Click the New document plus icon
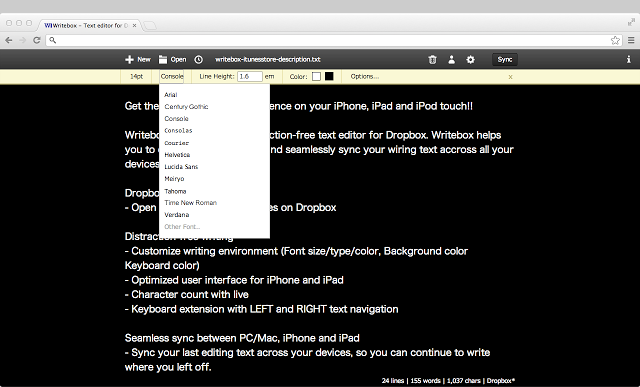 [129, 60]
